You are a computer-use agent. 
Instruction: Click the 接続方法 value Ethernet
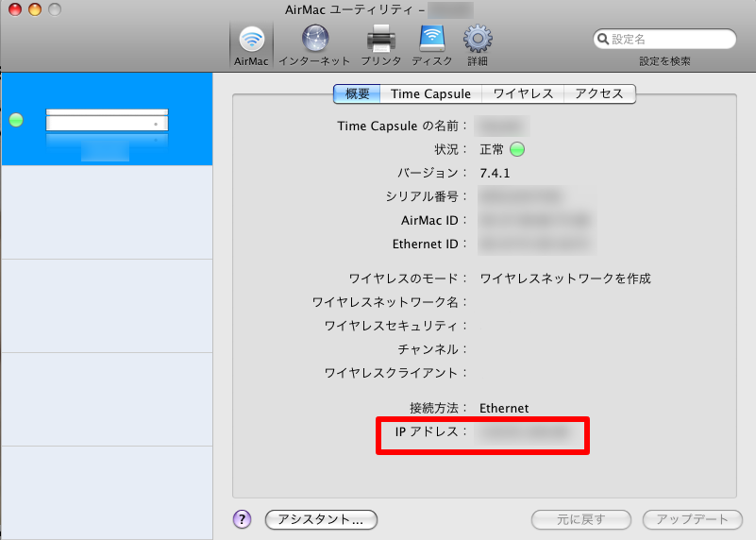pyautogui.click(x=504, y=409)
